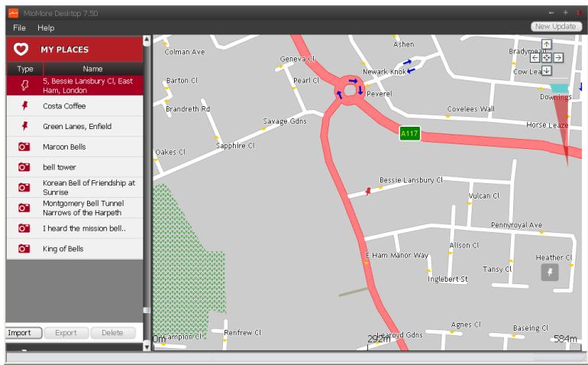Click the Vulcan Cl map label
588x365 pixels.
[x=484, y=195]
